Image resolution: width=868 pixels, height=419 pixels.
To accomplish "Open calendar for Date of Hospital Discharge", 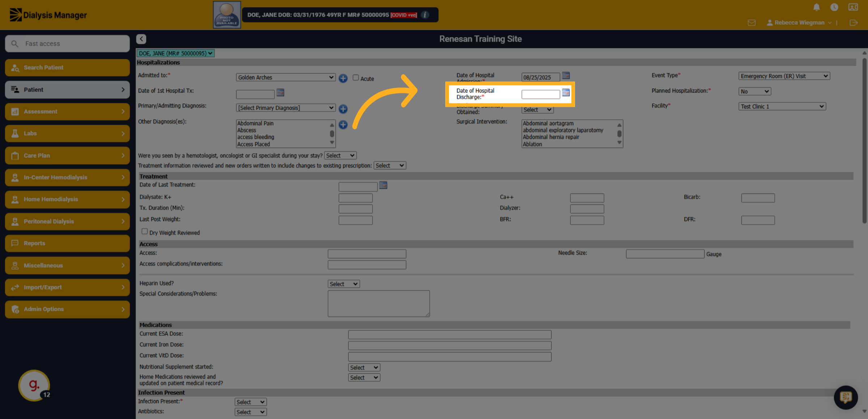I will 566,93.
